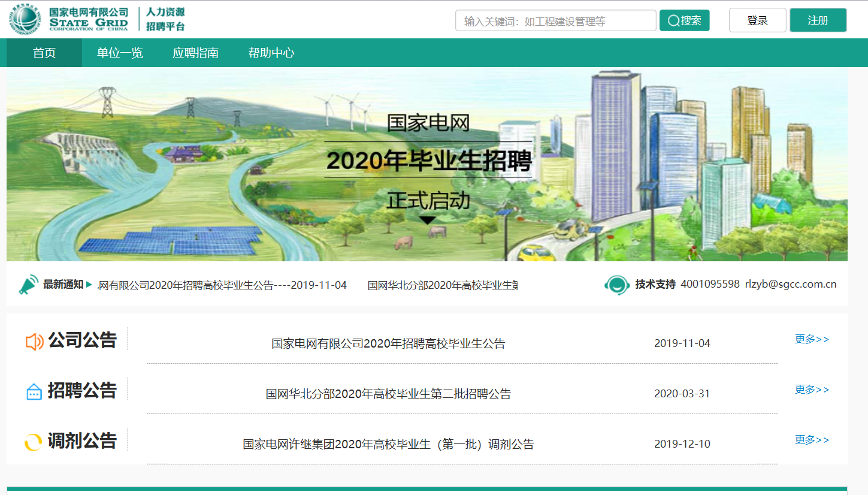Click 人力资源招聘平台 header title
Image resolution: width=868 pixels, height=495 pixels.
pyautogui.click(x=165, y=19)
